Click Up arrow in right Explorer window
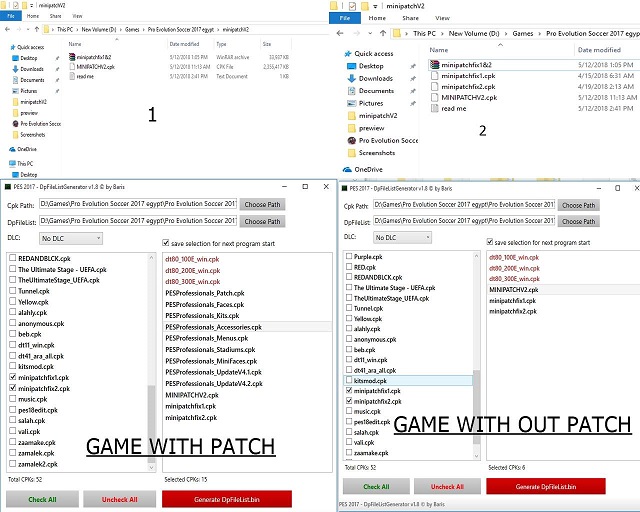Viewport: 640px width, 512px height. click(x=383, y=33)
